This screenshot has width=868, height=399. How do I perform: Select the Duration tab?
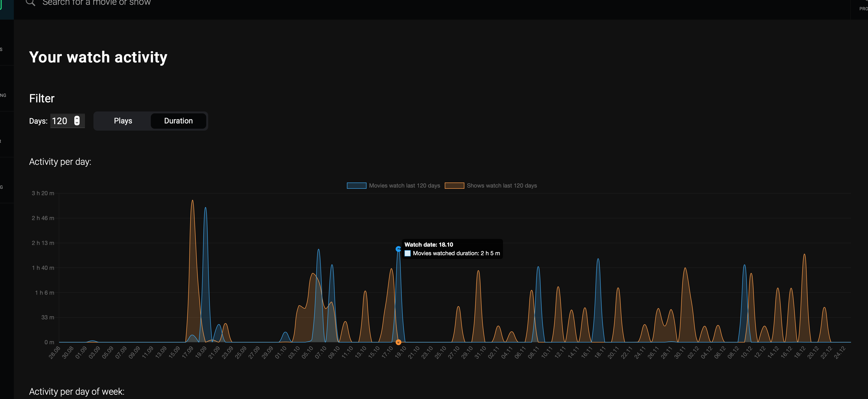pos(178,121)
